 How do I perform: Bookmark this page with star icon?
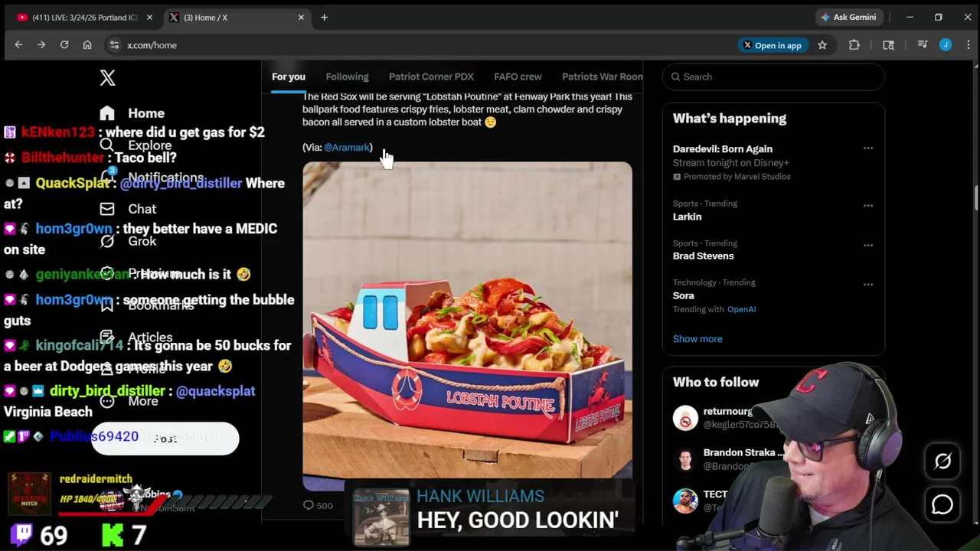click(822, 45)
